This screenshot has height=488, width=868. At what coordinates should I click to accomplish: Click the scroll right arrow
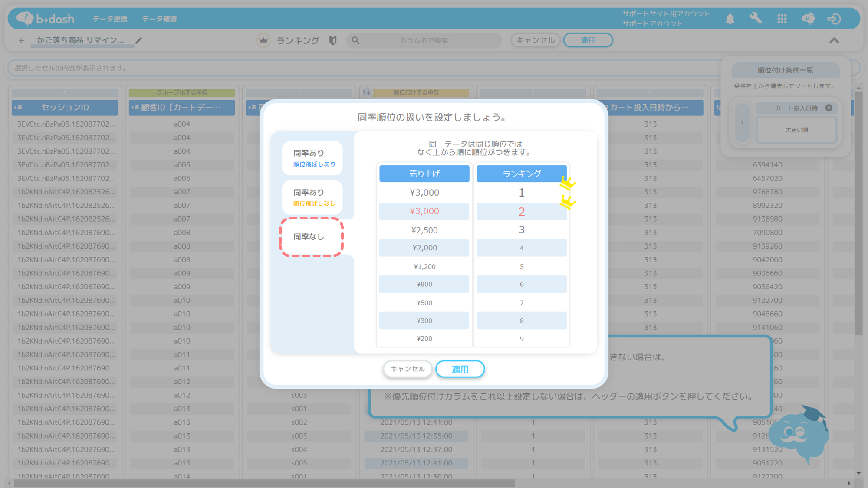[849, 483]
